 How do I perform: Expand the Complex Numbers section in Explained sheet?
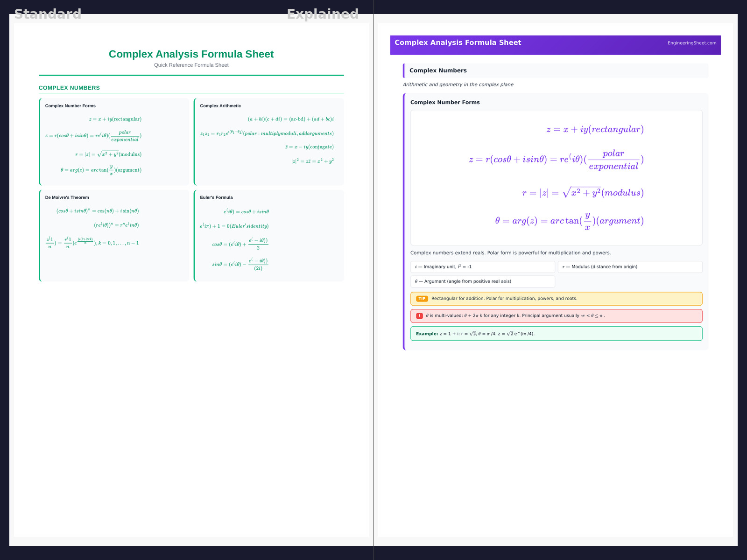point(438,70)
